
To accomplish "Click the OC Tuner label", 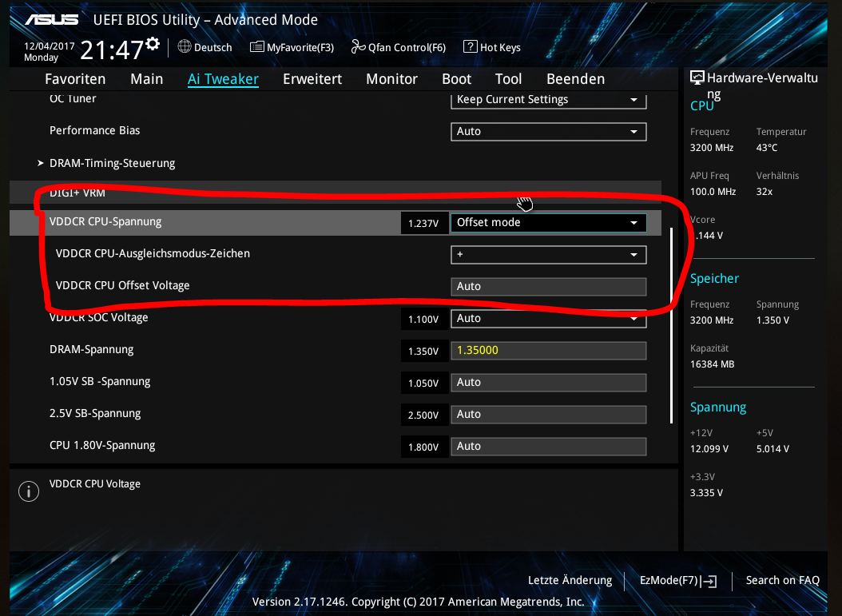I will coord(73,98).
